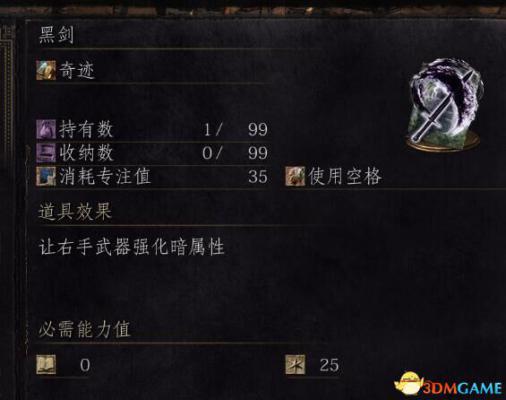Click the 黑剑 item title
Viewport: 506px width, 400px height.
point(56,35)
